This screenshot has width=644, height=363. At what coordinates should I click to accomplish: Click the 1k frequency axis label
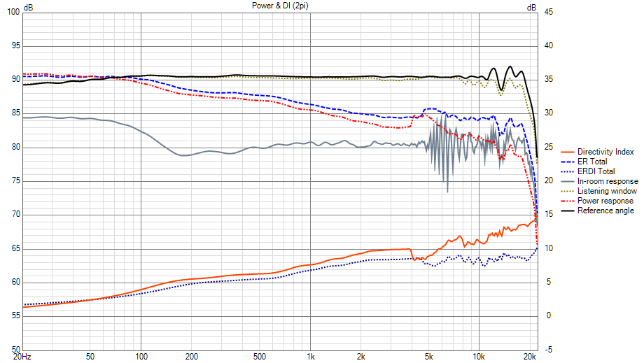pyautogui.click(x=311, y=357)
